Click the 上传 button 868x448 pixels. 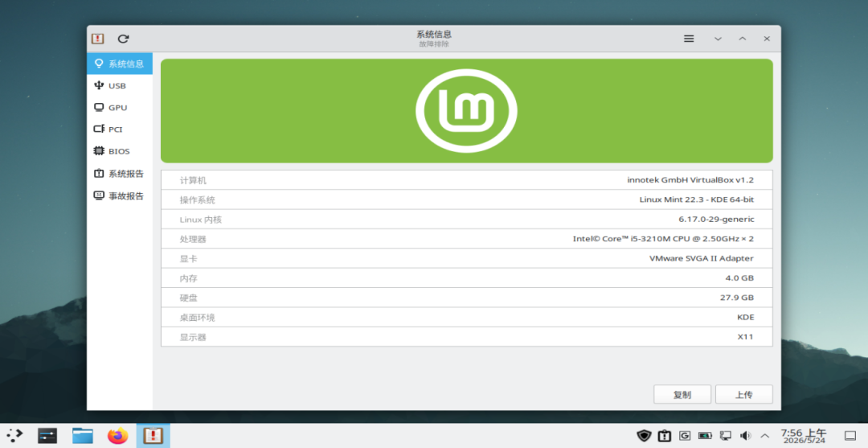(x=743, y=395)
